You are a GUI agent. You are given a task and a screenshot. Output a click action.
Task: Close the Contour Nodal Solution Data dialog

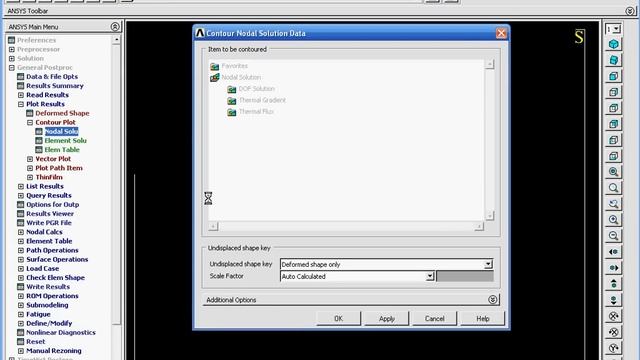pyautogui.click(x=501, y=33)
